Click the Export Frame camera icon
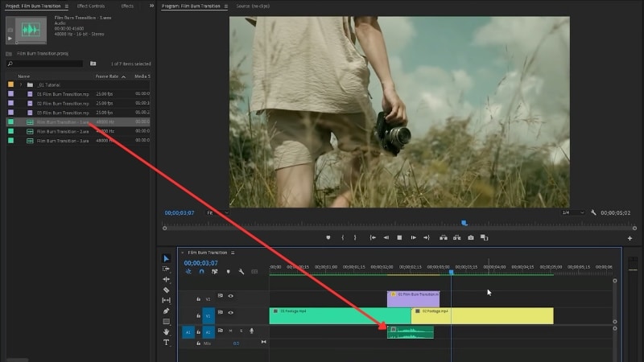The width and height of the screenshot is (644, 362). (471, 237)
